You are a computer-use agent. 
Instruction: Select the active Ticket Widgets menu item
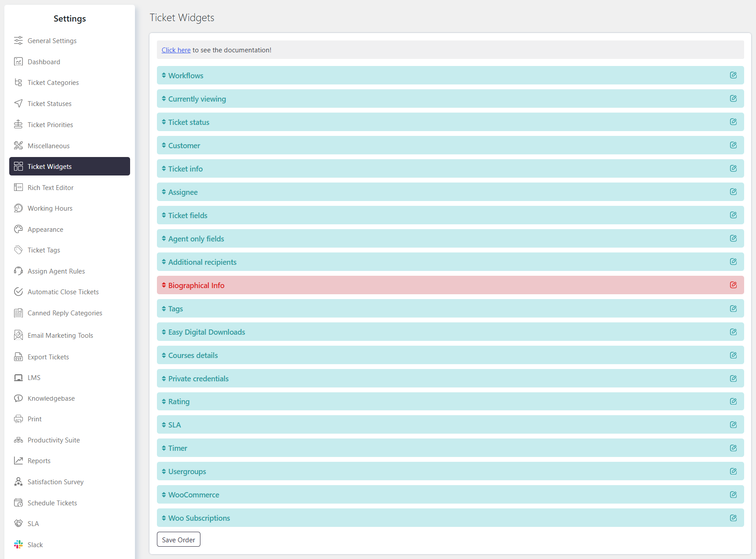pyautogui.click(x=69, y=166)
